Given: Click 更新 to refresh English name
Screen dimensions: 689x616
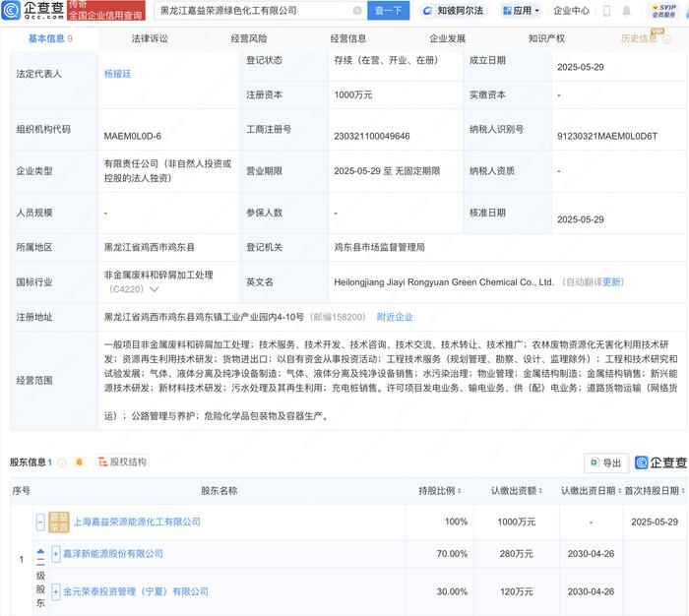Looking at the screenshot, I should click(611, 282).
